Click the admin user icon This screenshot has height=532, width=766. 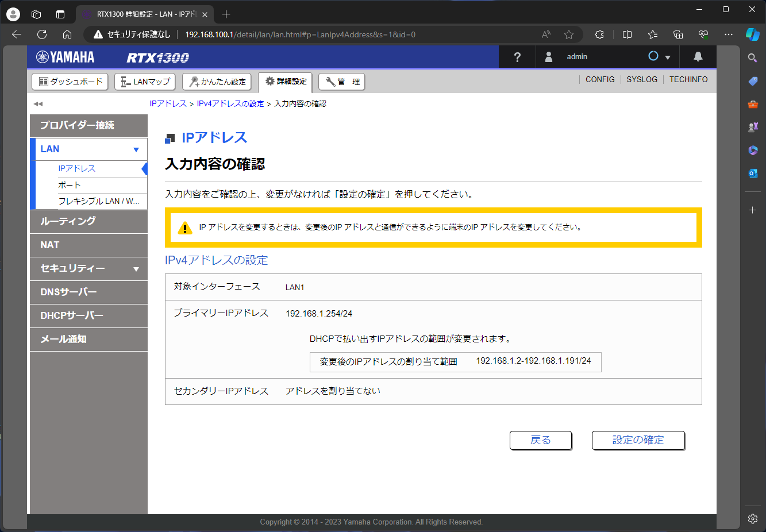point(549,56)
